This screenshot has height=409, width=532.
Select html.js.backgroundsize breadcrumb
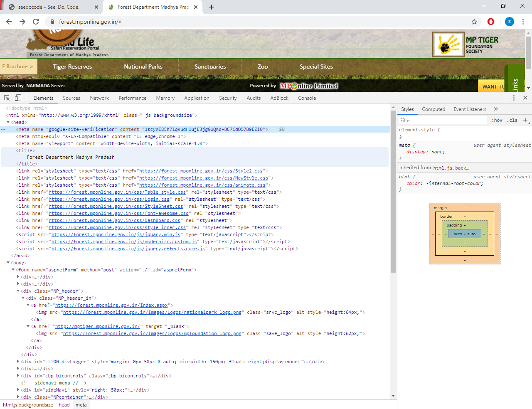click(28, 405)
